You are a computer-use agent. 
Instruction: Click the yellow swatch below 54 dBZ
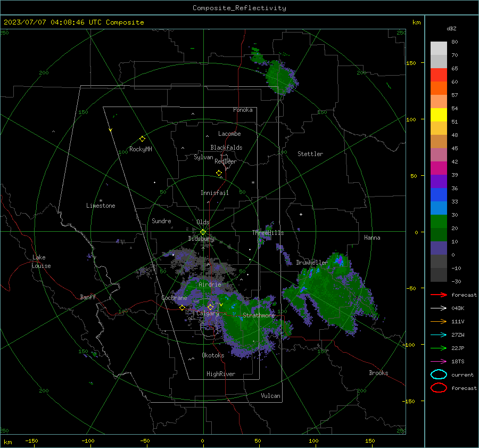(x=439, y=115)
